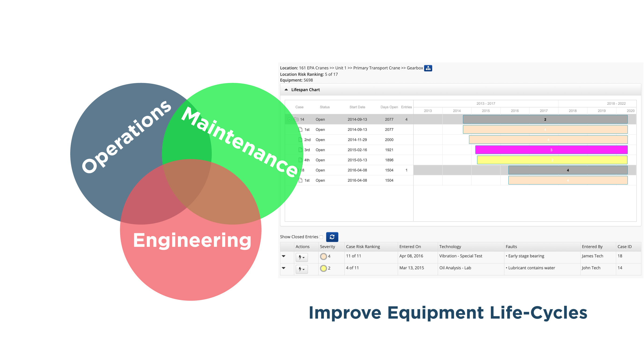
Task: Open actions dropdown for case ID 18
Action: 302,257
